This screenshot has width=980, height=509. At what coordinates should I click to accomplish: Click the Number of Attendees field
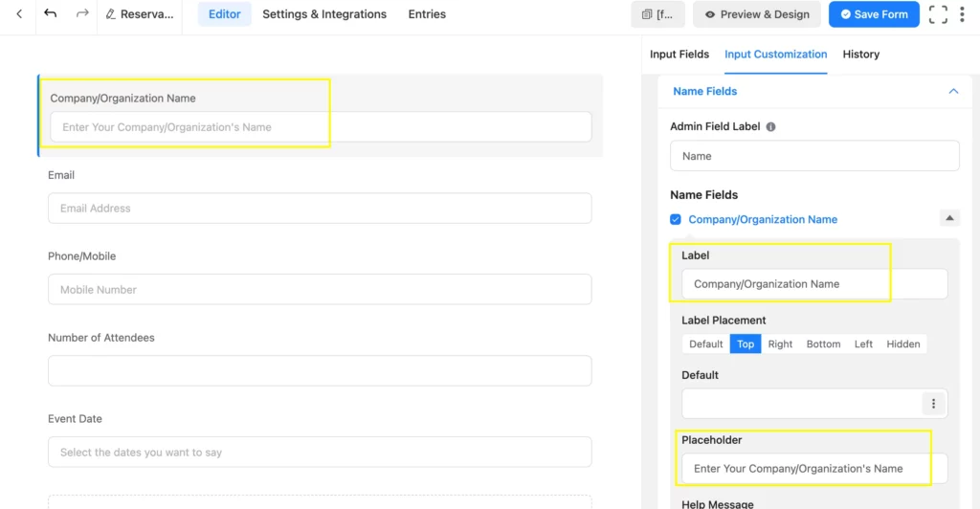pos(320,371)
